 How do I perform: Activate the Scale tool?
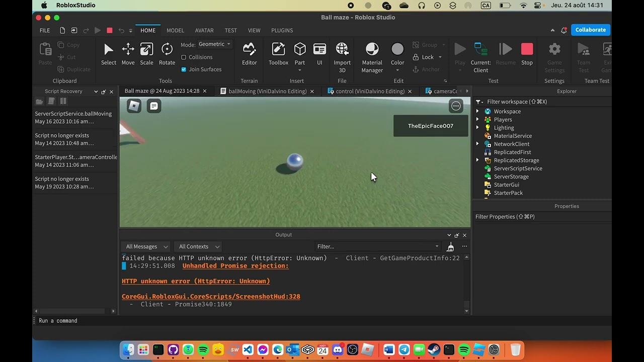point(146,54)
